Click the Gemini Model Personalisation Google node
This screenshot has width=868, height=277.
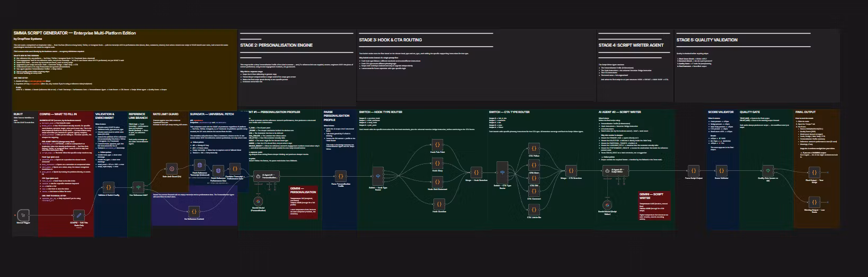(x=258, y=201)
